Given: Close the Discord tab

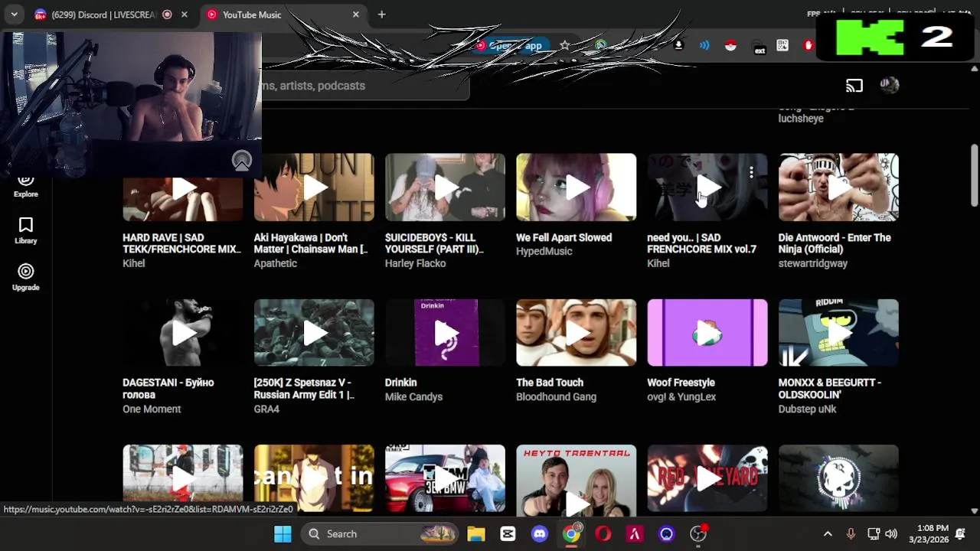Looking at the screenshot, I should (184, 15).
